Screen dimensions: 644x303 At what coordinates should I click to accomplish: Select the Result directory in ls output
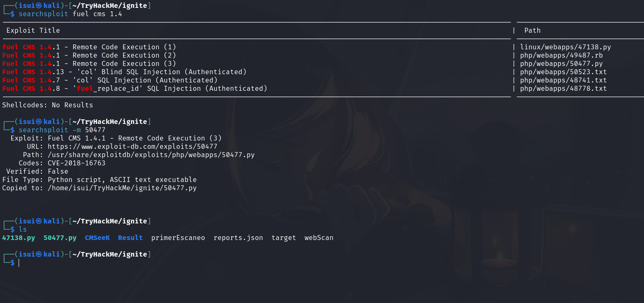(x=130, y=238)
